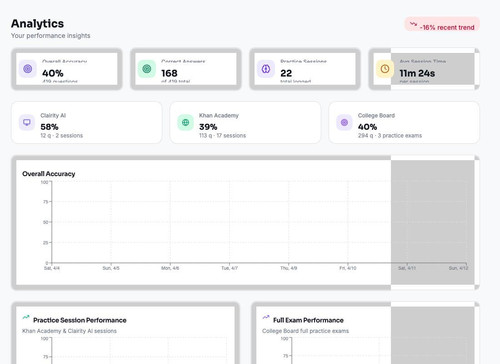Open the Khan Academy 39% card

pyautogui.click(x=245, y=123)
